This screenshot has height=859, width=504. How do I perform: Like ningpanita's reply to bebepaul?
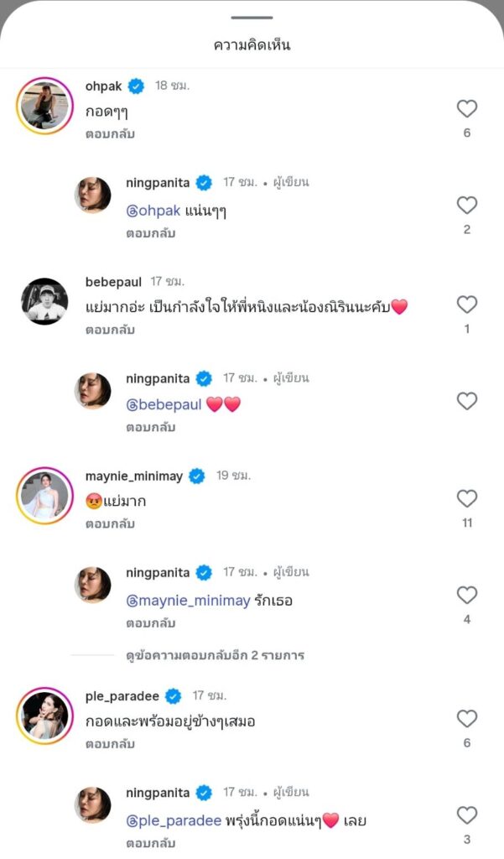pyautogui.click(x=466, y=401)
